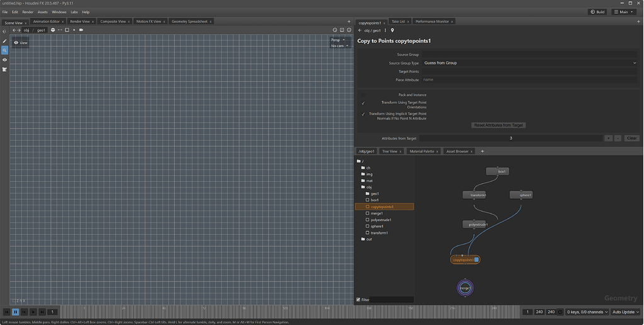The image size is (644, 325).
Task: Click Reset Attributes from Target button
Action: [499, 125]
